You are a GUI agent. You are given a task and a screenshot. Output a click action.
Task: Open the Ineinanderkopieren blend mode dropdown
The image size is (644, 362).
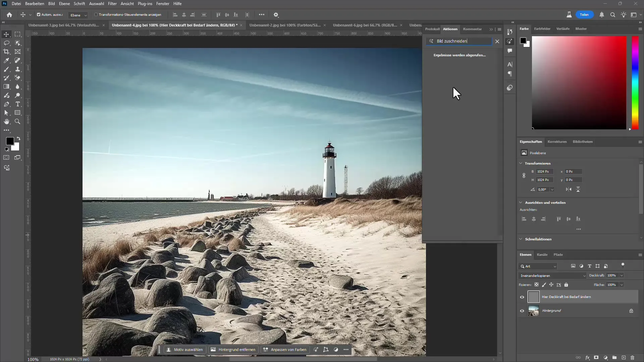(552, 276)
